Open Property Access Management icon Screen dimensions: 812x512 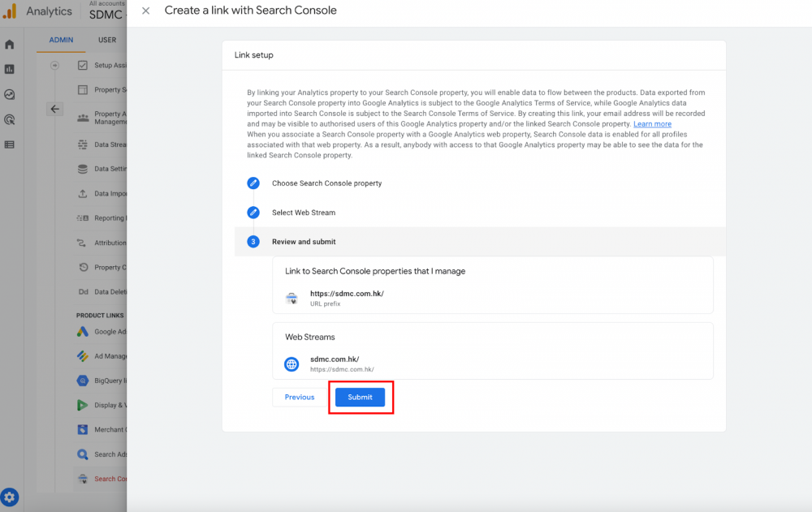coord(83,118)
